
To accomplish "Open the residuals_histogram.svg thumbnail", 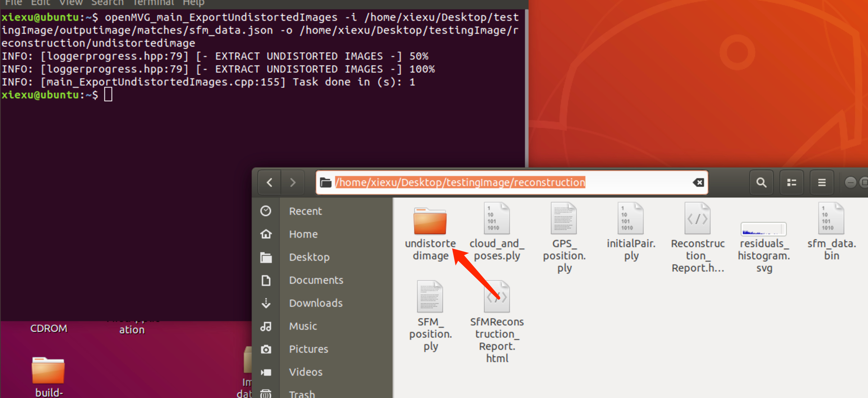I will pos(763,229).
